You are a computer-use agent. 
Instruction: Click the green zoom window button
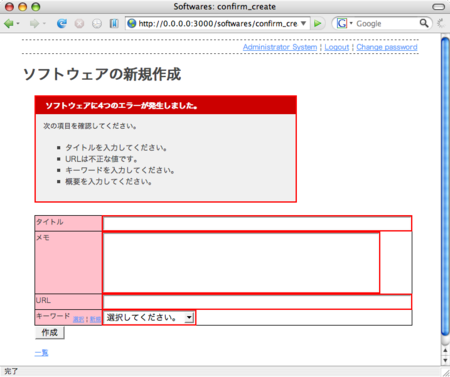point(35,7)
